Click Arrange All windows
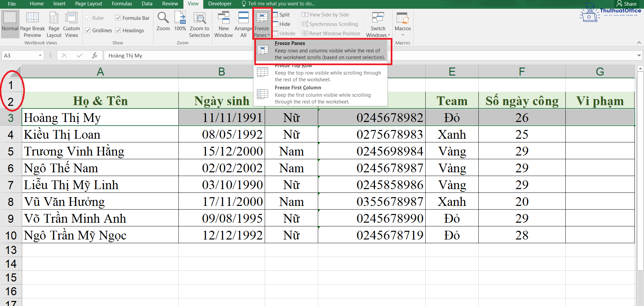 coord(243,24)
